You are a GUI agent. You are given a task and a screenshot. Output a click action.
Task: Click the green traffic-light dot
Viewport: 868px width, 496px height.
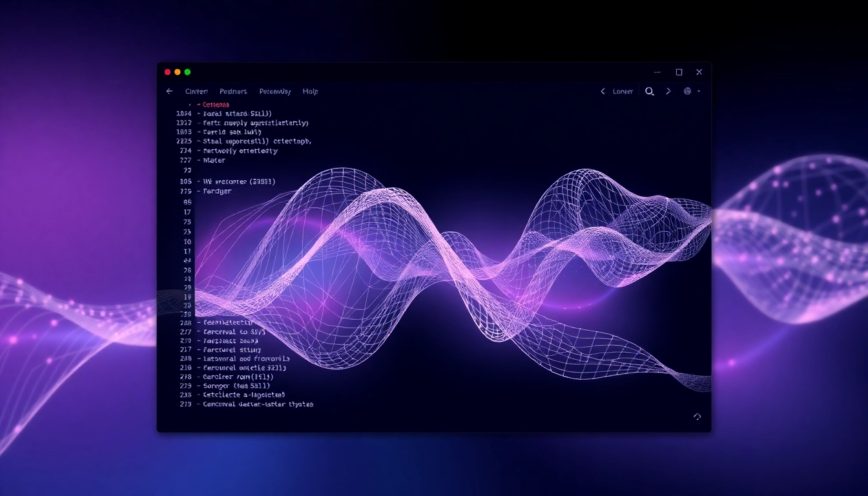pyautogui.click(x=187, y=72)
